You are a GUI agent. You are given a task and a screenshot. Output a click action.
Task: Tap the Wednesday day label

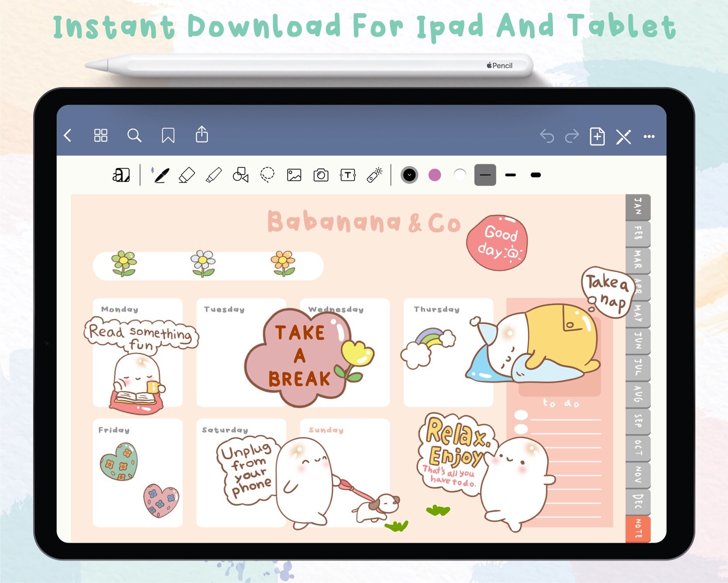click(x=336, y=309)
